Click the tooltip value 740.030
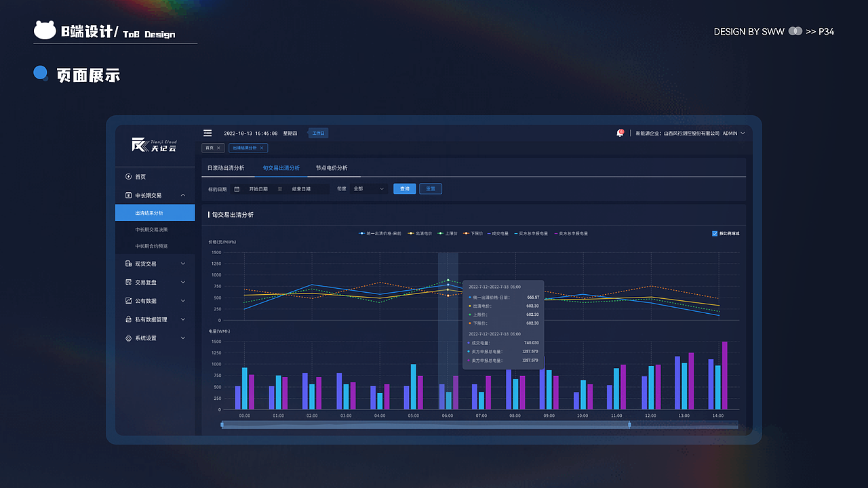868x488 pixels. click(x=531, y=343)
